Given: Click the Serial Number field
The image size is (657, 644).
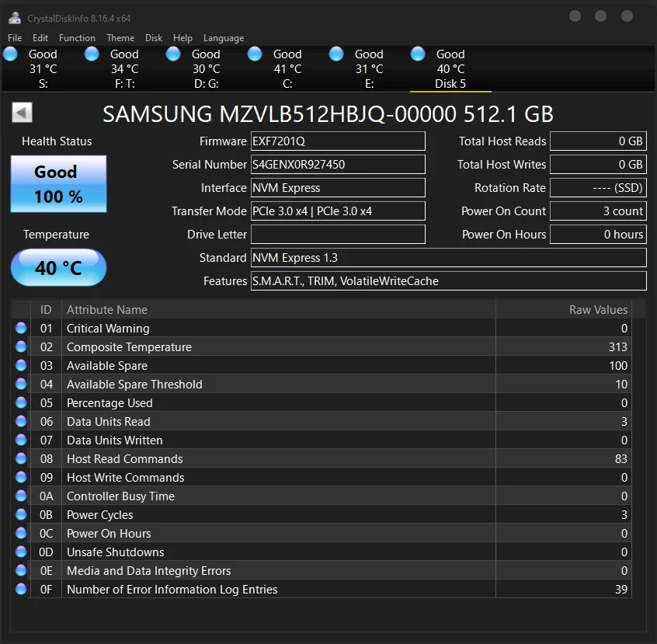Looking at the screenshot, I should (x=338, y=165).
